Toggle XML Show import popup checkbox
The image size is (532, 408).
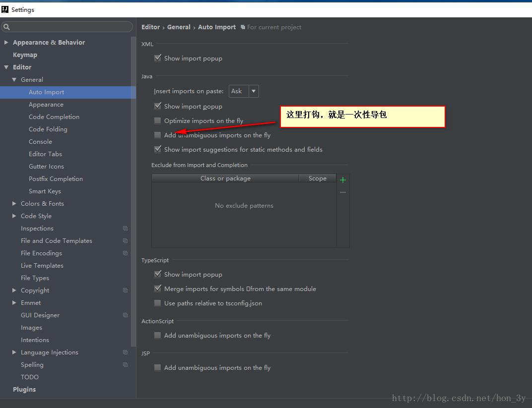tap(157, 58)
